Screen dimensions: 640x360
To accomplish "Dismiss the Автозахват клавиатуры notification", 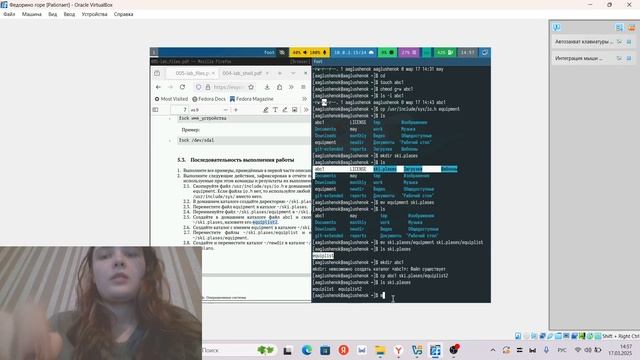I will tap(629, 42).
